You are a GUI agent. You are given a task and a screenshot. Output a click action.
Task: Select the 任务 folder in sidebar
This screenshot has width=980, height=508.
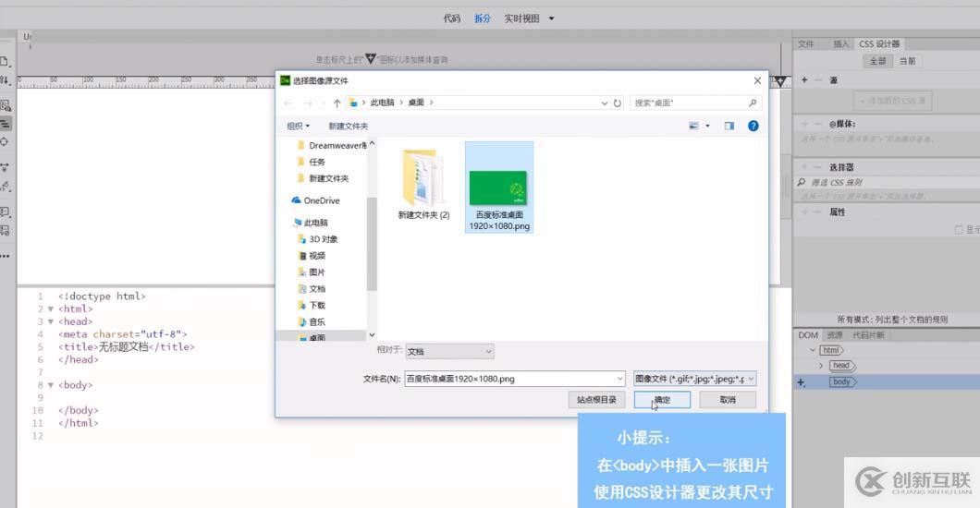click(312, 162)
